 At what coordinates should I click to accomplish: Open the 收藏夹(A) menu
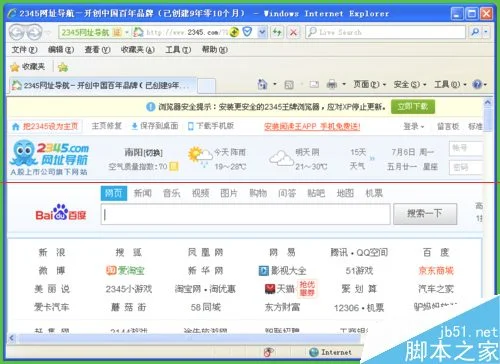[138, 50]
